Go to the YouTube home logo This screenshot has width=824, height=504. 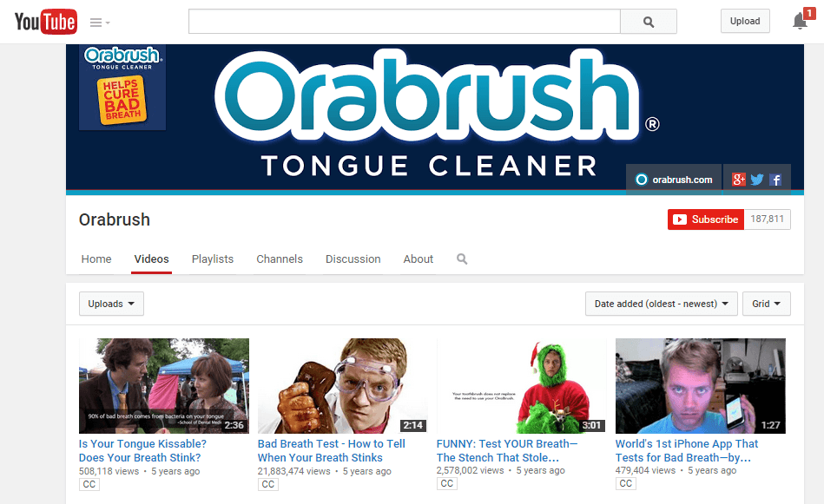pyautogui.click(x=46, y=22)
